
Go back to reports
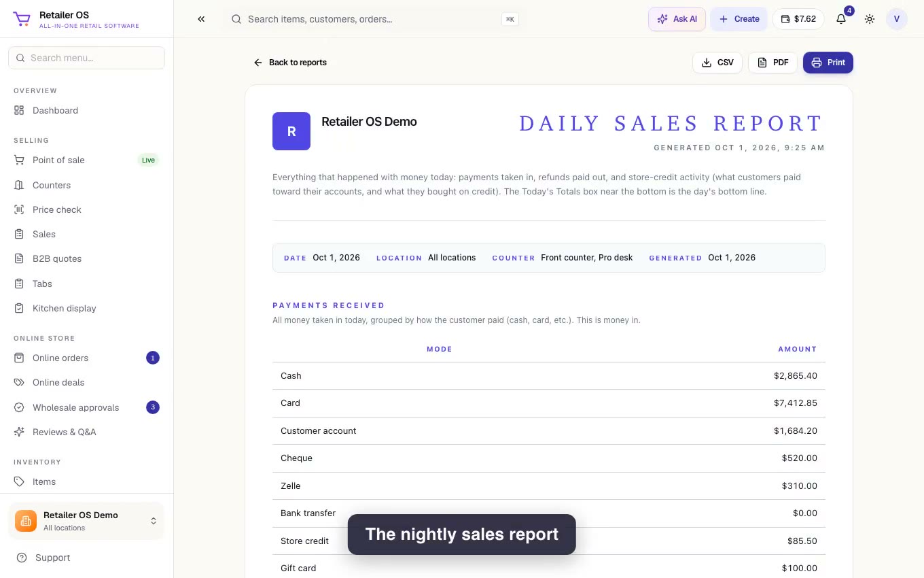(x=290, y=63)
